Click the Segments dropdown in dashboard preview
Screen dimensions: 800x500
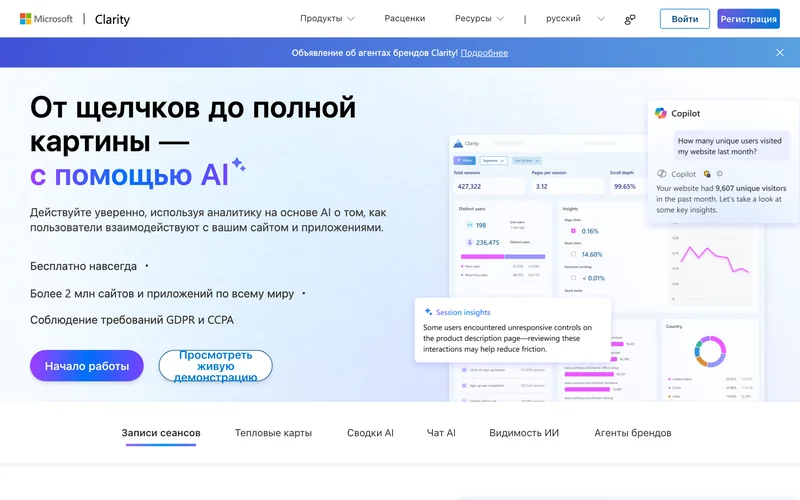493,161
